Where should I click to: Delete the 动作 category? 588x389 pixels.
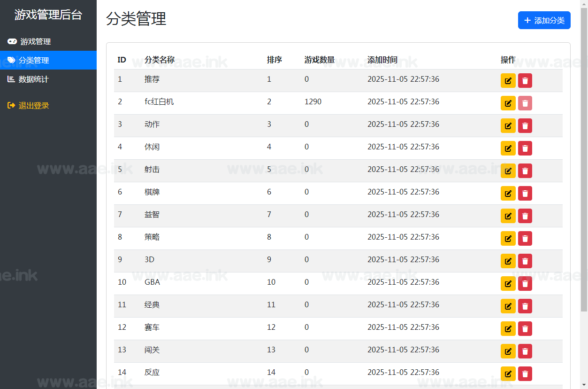[x=525, y=125]
